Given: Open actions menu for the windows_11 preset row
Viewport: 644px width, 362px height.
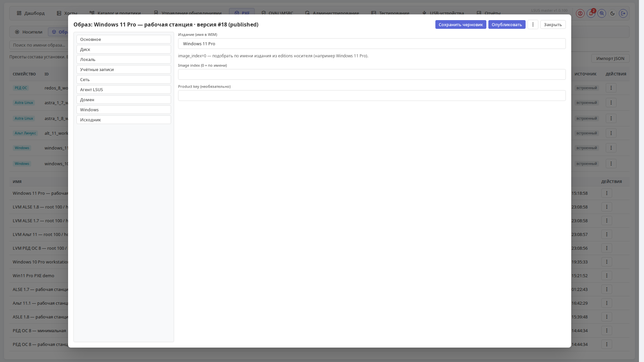Looking at the screenshot, I should point(611,148).
